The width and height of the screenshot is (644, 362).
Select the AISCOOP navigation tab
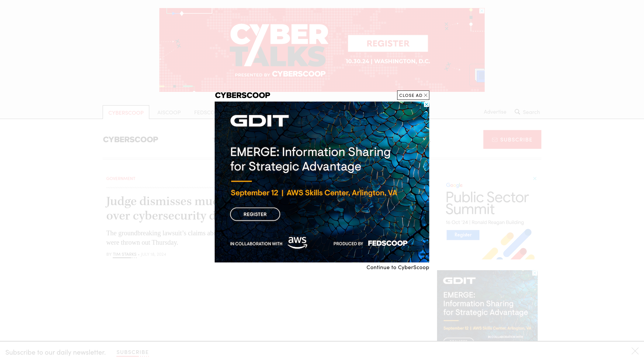168,112
